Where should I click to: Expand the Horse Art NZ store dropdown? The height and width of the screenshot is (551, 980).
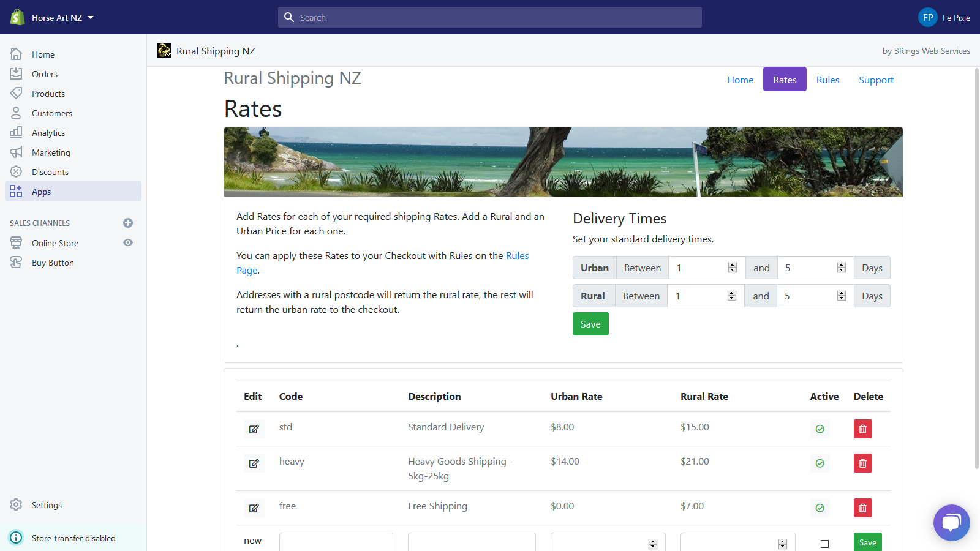point(91,18)
